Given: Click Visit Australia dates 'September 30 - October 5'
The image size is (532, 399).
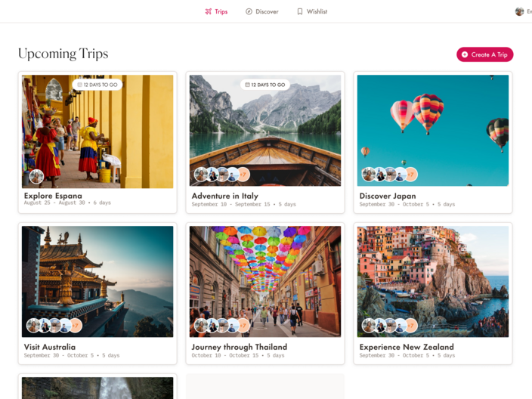Looking at the screenshot, I should [x=59, y=355].
